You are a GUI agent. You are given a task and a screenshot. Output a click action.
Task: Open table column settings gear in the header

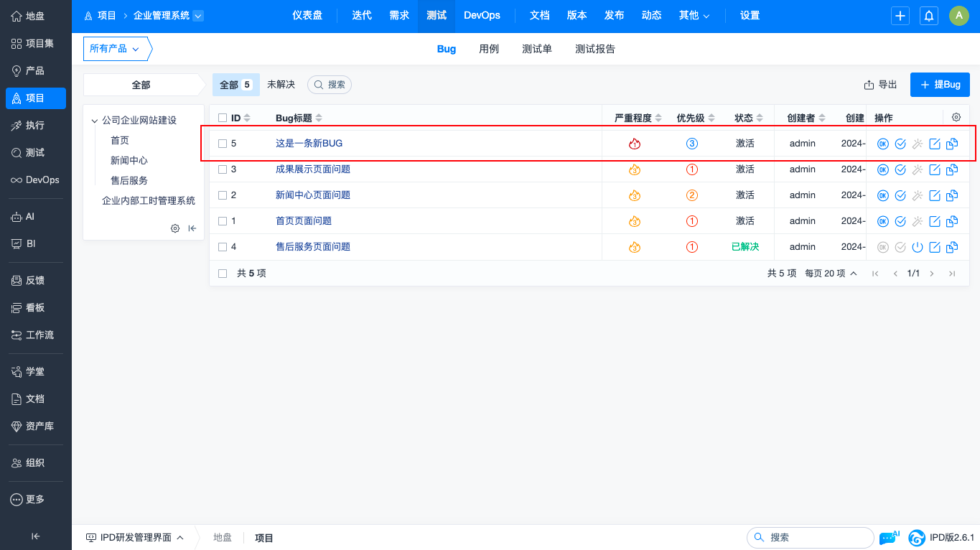coord(956,117)
